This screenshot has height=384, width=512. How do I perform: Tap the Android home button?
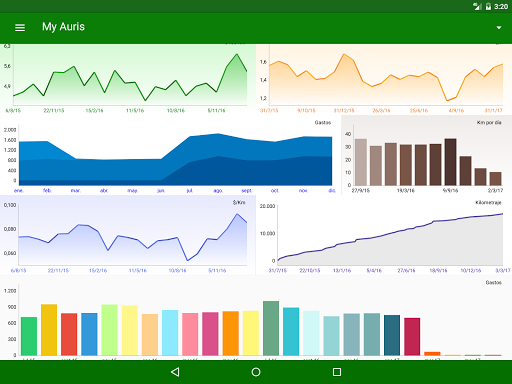pyautogui.click(x=256, y=372)
